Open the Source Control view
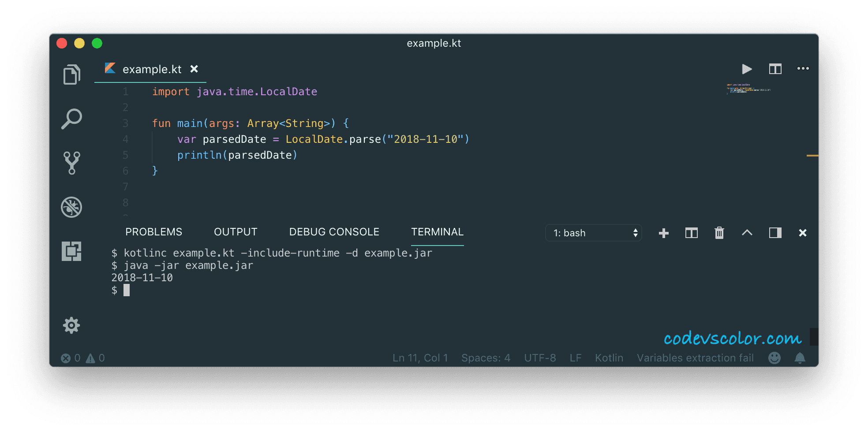The width and height of the screenshot is (868, 432). tap(71, 163)
